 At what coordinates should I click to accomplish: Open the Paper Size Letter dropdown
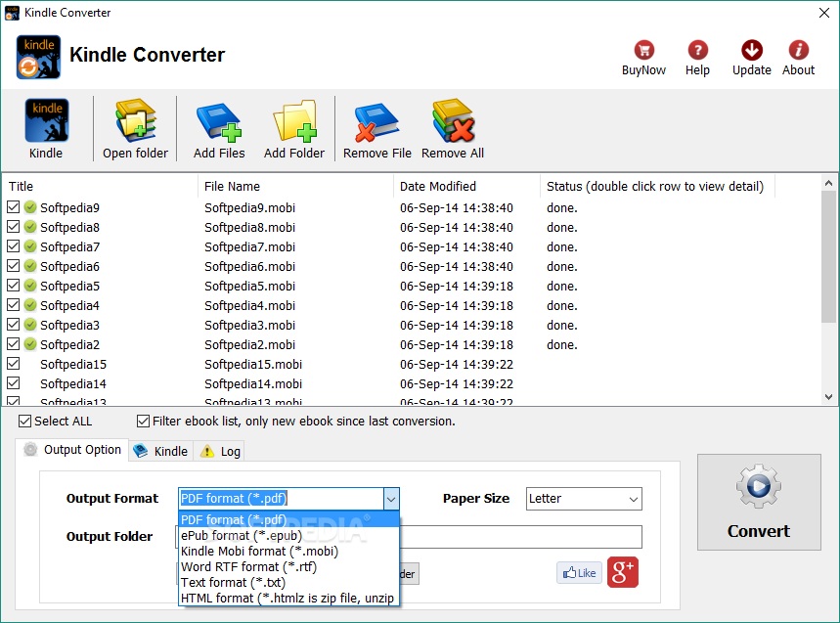584,499
